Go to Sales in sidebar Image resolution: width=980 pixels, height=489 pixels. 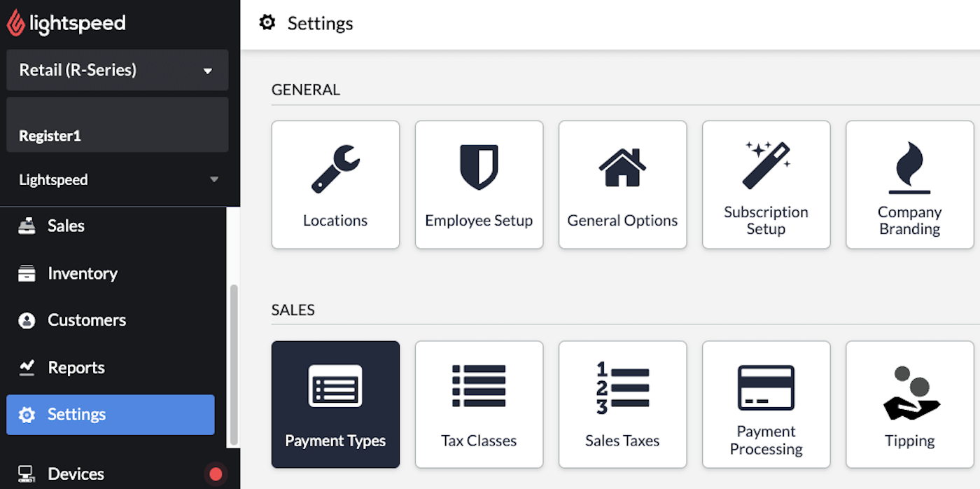point(66,226)
